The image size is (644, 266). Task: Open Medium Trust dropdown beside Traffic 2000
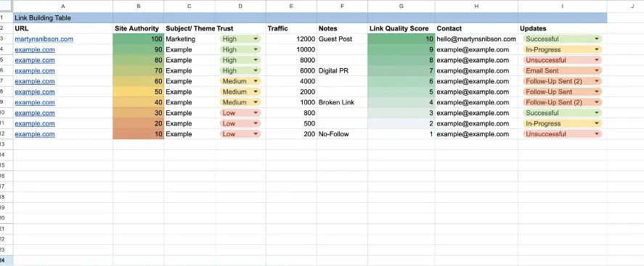pyautogui.click(x=240, y=92)
